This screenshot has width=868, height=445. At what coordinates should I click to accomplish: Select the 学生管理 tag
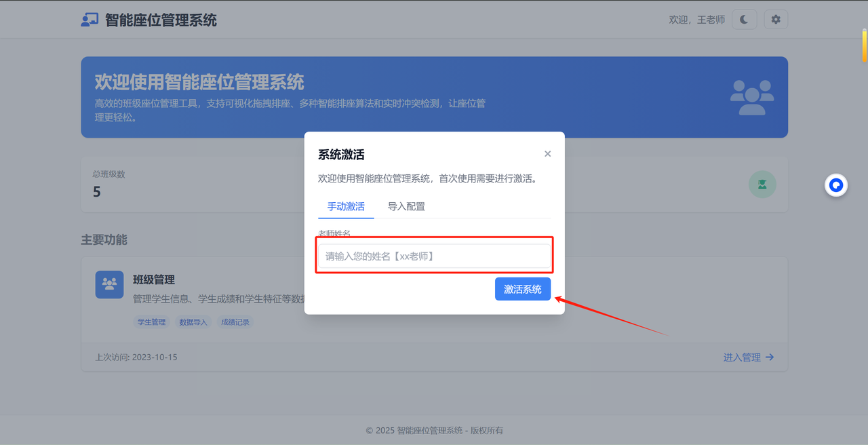click(151, 322)
